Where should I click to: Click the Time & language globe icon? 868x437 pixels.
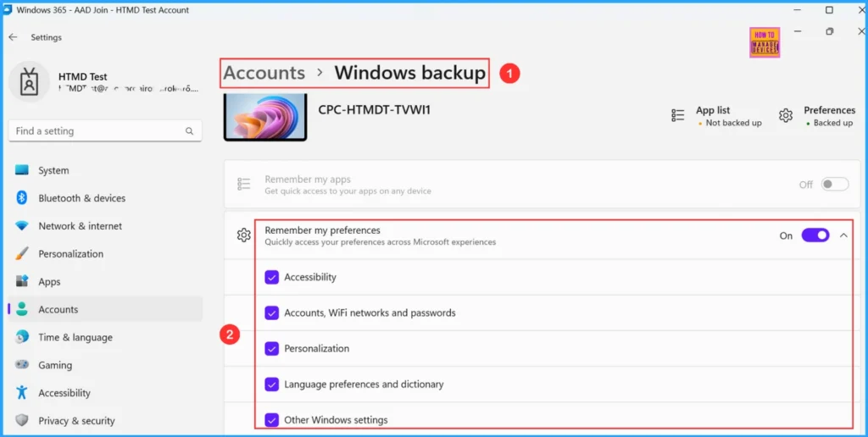click(21, 337)
